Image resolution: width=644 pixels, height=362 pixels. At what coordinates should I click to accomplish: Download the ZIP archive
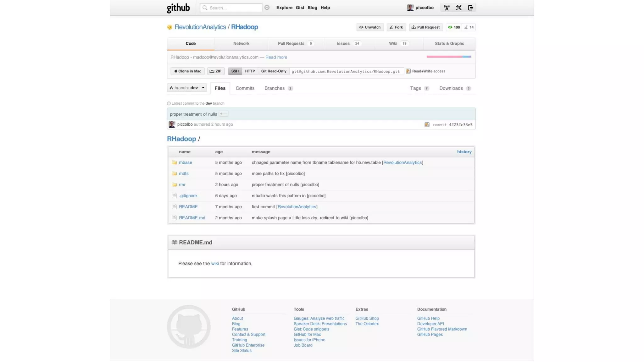[216, 71]
